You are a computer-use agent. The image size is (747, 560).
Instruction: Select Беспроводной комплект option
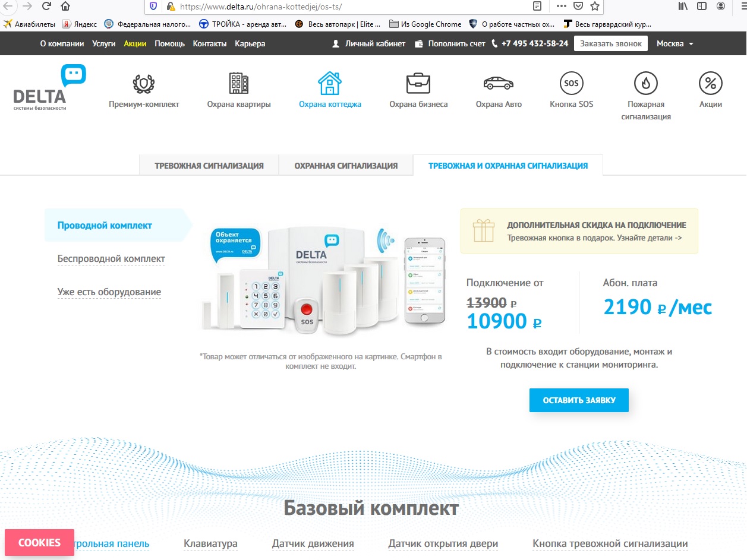coord(111,259)
